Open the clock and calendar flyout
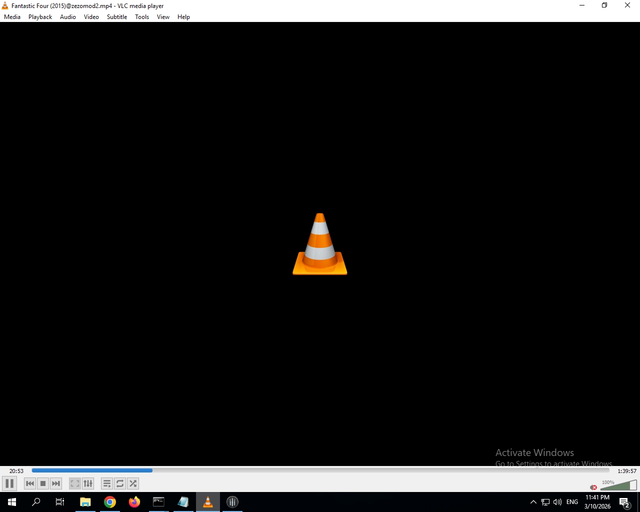 tap(597, 502)
